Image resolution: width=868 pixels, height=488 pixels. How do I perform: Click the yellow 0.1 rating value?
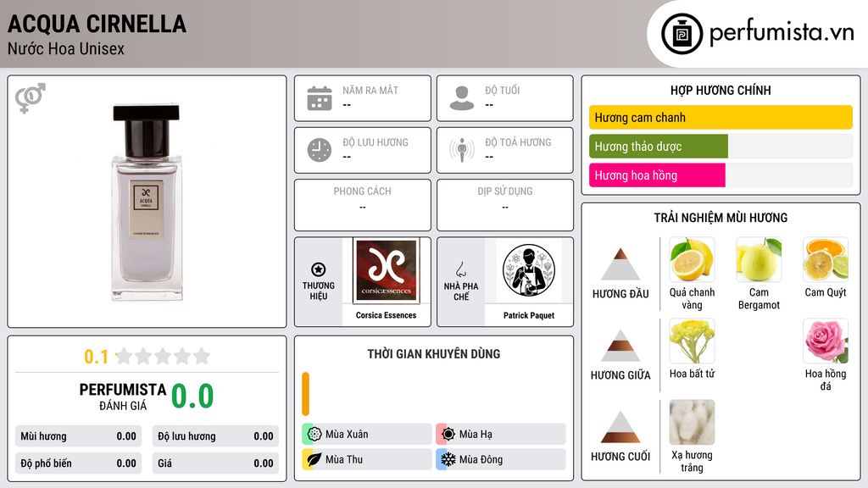click(x=97, y=357)
